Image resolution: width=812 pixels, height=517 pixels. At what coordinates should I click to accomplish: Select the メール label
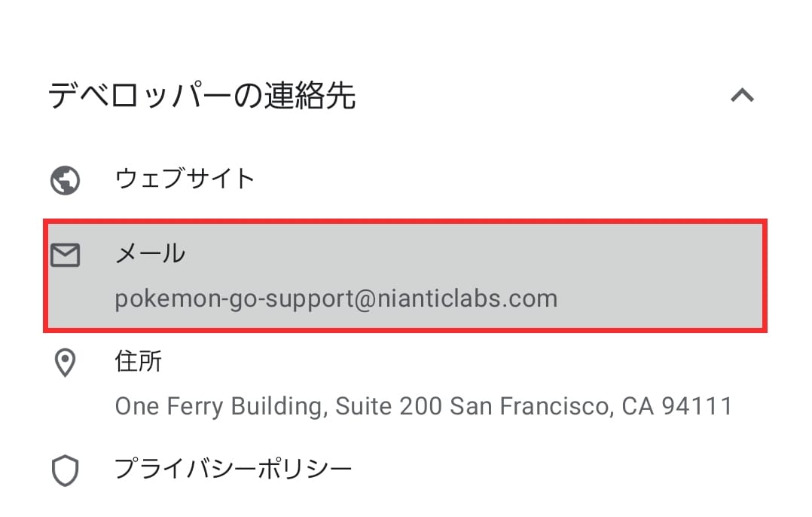150,254
